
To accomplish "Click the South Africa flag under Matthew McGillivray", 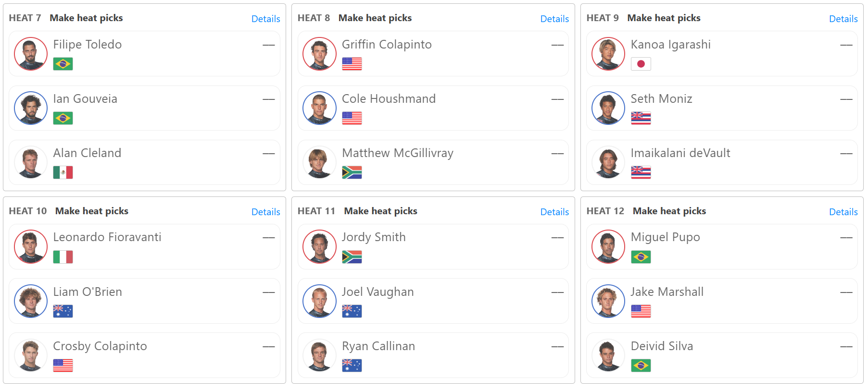I will click(x=352, y=172).
